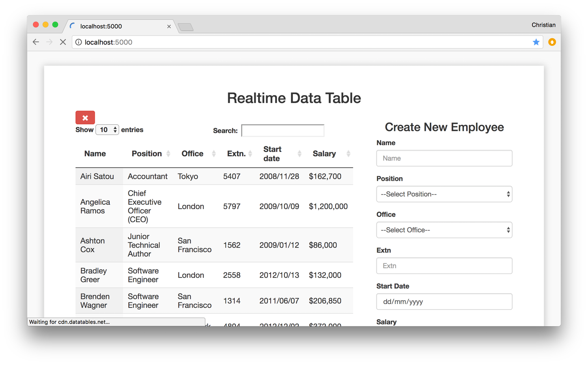The height and width of the screenshot is (365, 588).
Task: Click the 2012/10/13 start date cell
Action: [x=279, y=275]
